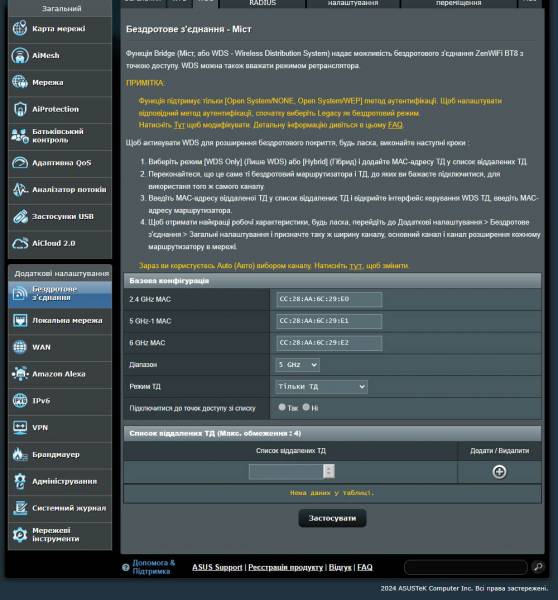Image resolution: width=558 pixels, height=600 pixels.
Task: Open the WAN globe icon
Action: tap(20, 347)
